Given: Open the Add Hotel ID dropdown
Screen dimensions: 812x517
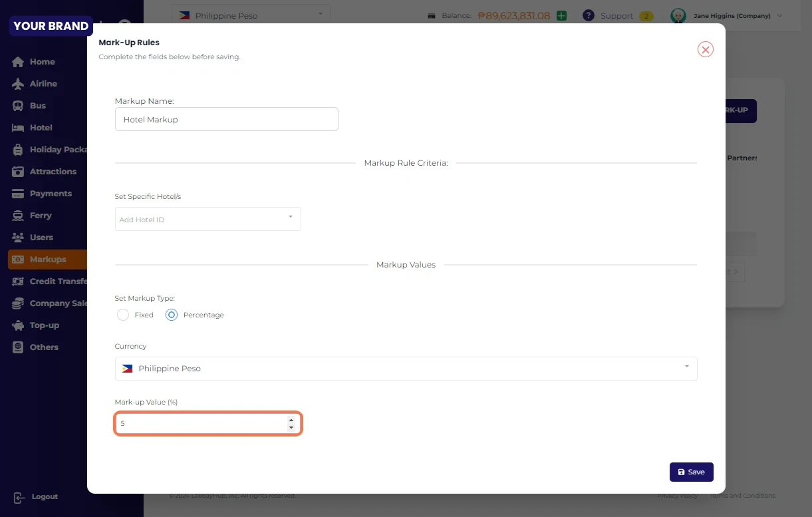Looking at the screenshot, I should [207, 219].
